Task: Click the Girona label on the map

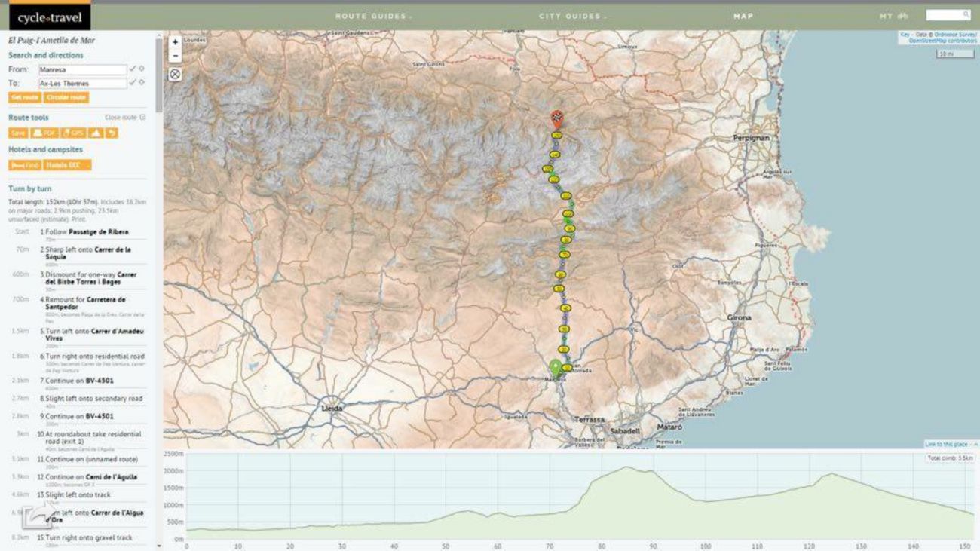Action: pyautogui.click(x=740, y=318)
